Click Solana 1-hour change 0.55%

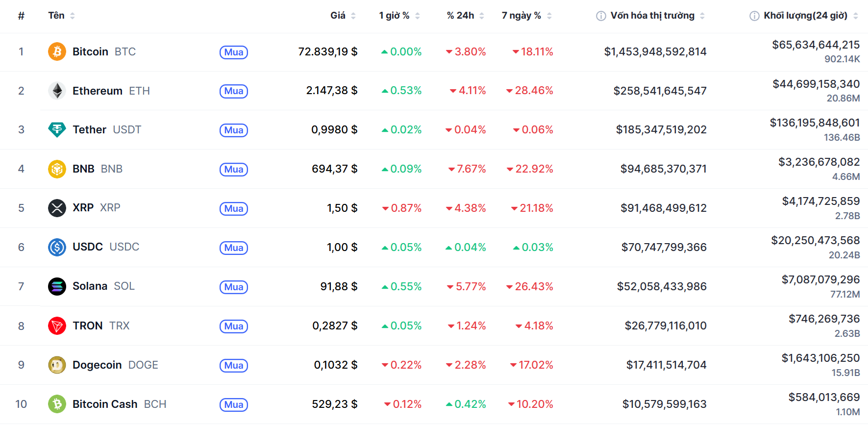(401, 286)
